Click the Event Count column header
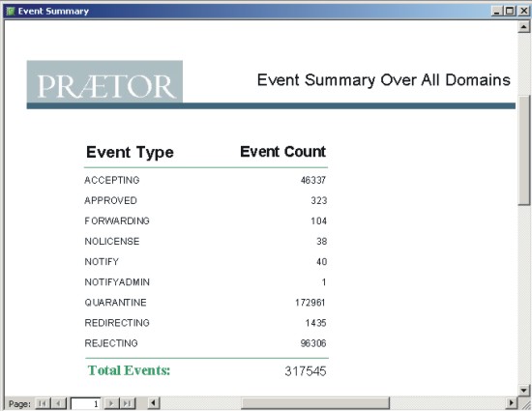The height and width of the screenshot is (411, 532). tap(282, 152)
